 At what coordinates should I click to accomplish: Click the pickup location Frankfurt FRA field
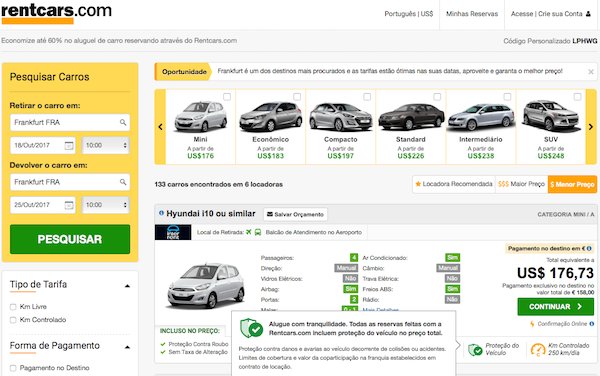coord(70,122)
